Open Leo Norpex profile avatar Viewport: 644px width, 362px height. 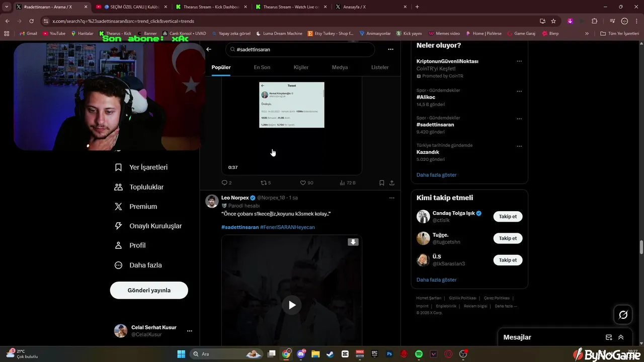[212, 201]
